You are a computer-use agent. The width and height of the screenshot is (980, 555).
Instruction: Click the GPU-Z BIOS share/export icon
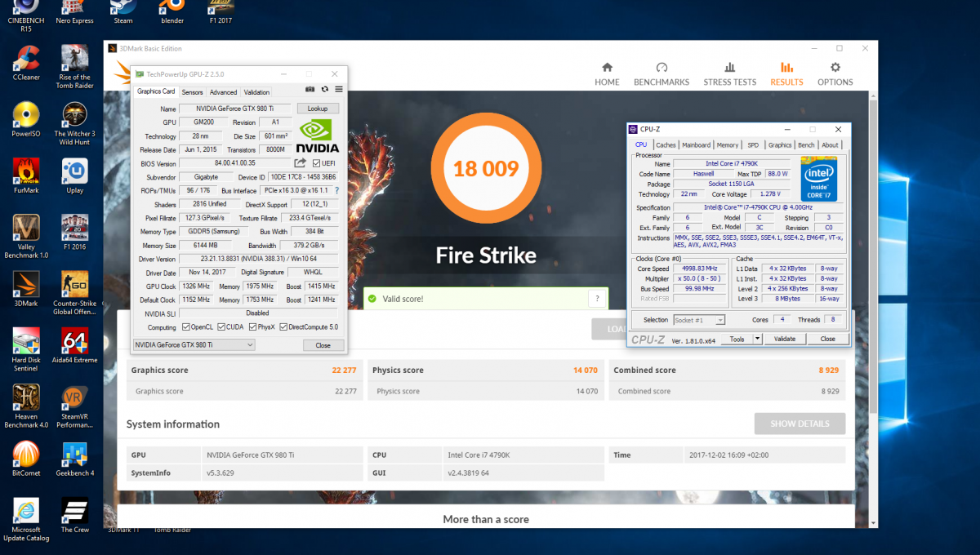(301, 163)
